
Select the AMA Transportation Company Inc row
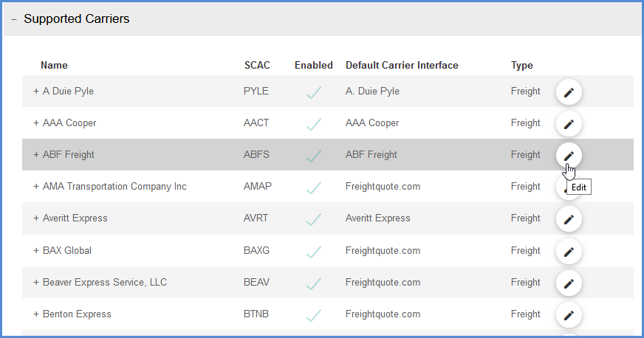(328, 186)
